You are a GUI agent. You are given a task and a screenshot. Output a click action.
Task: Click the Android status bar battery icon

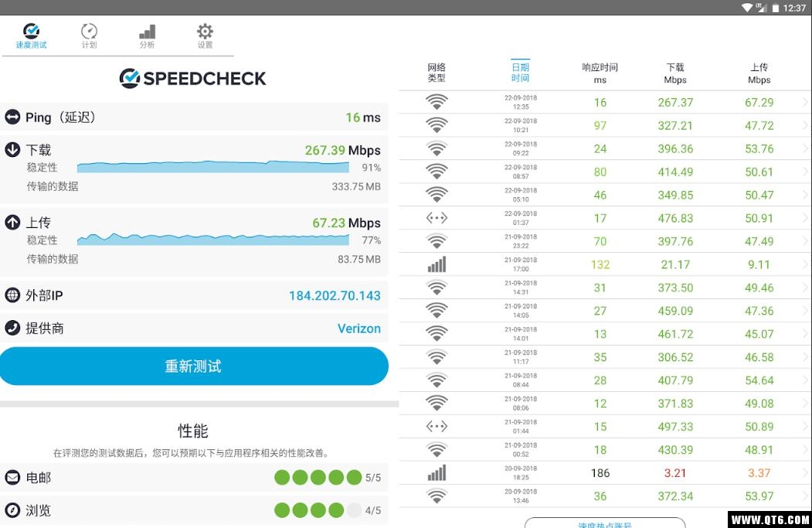[775, 8]
